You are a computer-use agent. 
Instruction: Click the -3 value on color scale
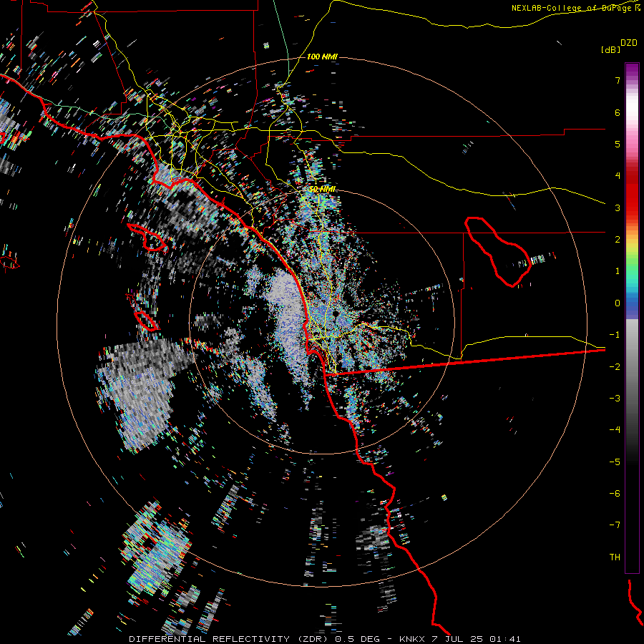click(x=615, y=398)
